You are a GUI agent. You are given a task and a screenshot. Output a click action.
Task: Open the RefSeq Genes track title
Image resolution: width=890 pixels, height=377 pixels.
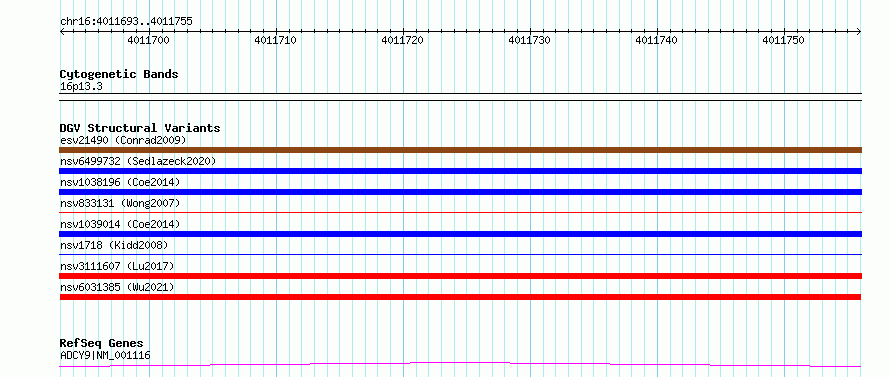coord(101,344)
